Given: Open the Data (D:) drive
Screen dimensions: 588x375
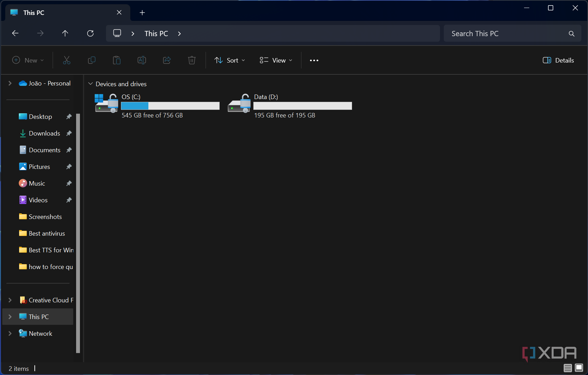Looking at the screenshot, I should (266, 97).
